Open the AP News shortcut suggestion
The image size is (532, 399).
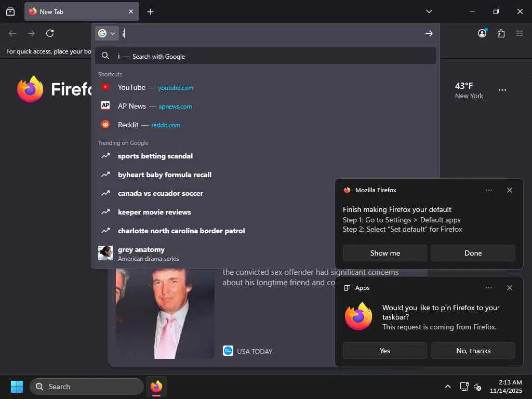265,106
